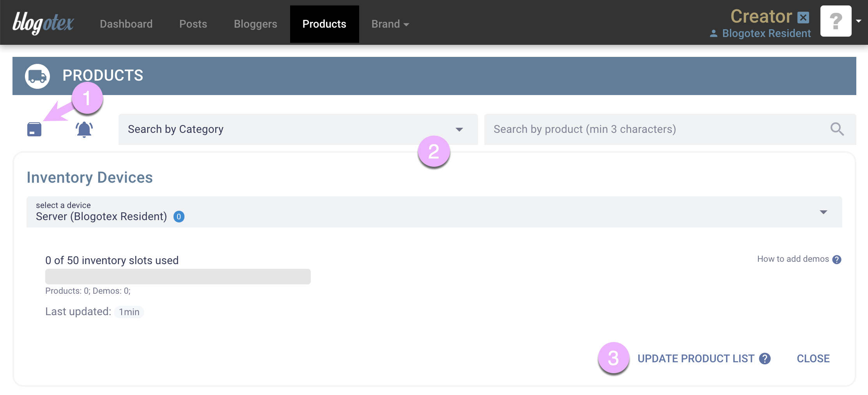Image resolution: width=868 pixels, height=395 pixels.
Task: Click the notifications bell icon
Action: tap(83, 129)
